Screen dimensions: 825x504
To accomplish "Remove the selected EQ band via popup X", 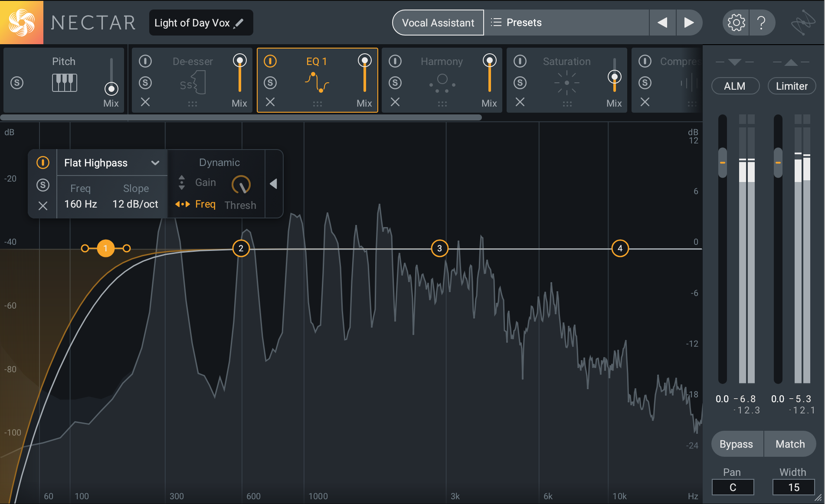I will pos(43,206).
